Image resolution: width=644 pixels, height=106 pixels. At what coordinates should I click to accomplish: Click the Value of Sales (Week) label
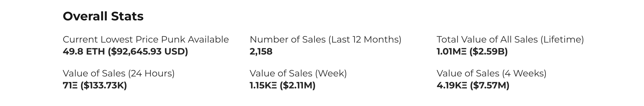(x=298, y=73)
